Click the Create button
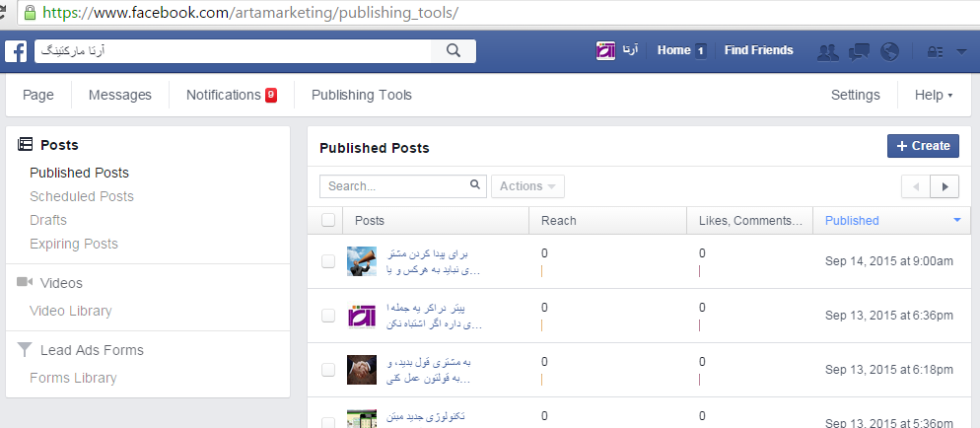This screenshot has height=428, width=980. pyautogui.click(x=923, y=146)
